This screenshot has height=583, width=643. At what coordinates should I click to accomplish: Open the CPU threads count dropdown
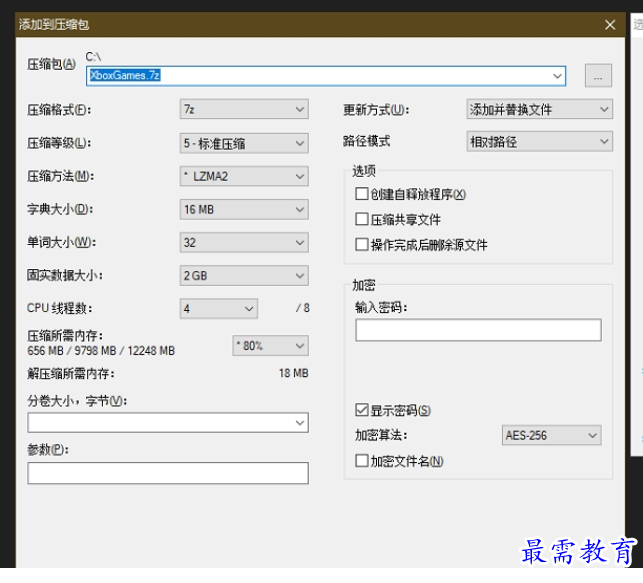tap(218, 309)
